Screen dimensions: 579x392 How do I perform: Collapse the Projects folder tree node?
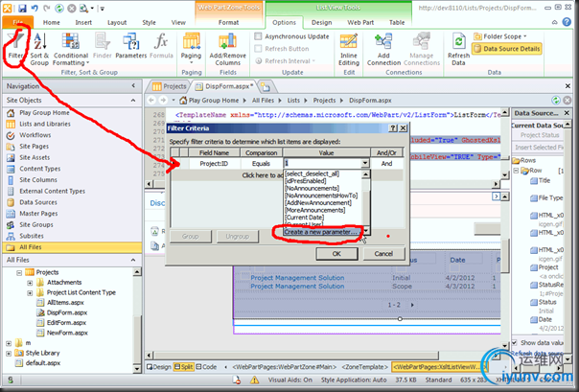tap(19, 273)
